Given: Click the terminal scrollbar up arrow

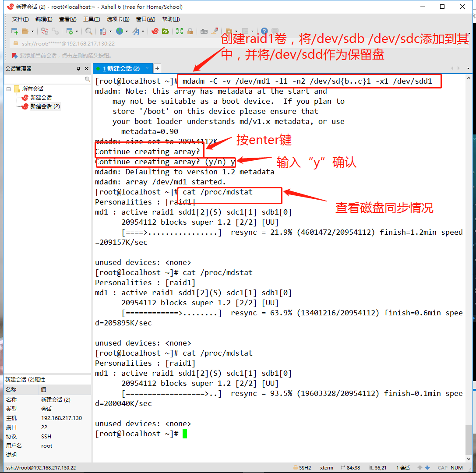Looking at the screenshot, I should click(469, 78).
